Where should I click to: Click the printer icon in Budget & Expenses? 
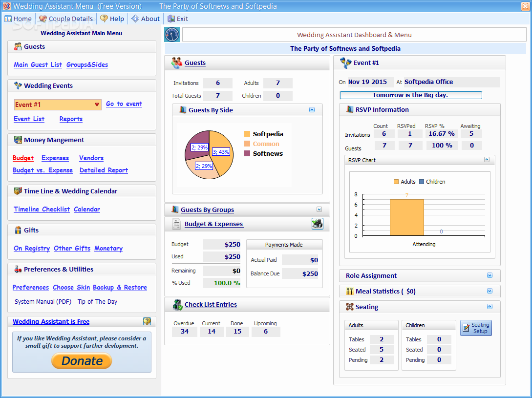click(x=318, y=224)
